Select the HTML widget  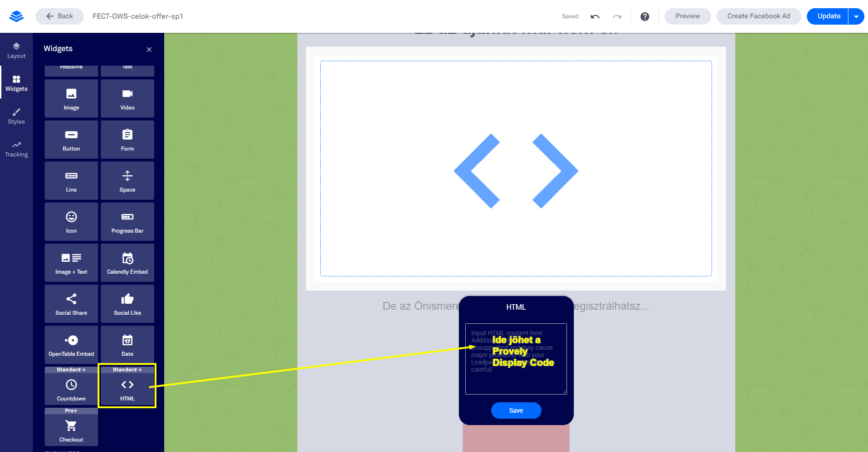[x=127, y=389]
